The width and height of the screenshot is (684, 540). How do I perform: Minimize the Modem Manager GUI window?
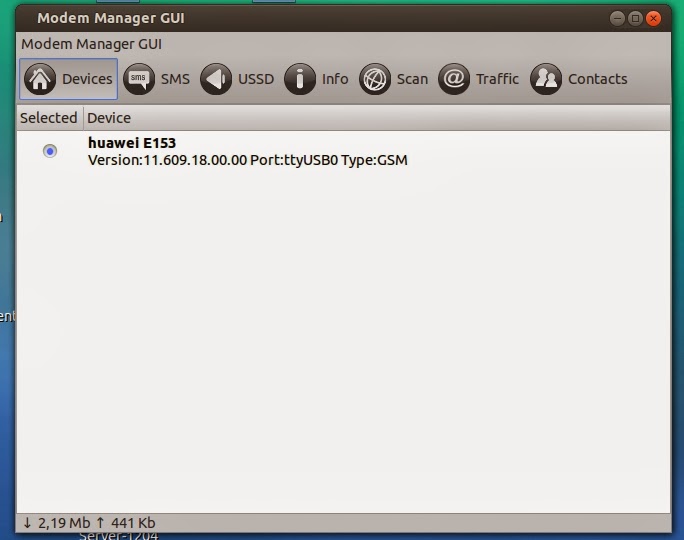617,18
